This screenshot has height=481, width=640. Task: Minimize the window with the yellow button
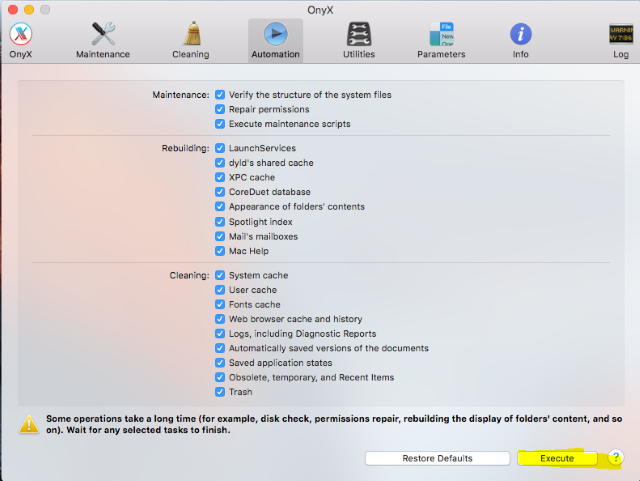point(29,9)
